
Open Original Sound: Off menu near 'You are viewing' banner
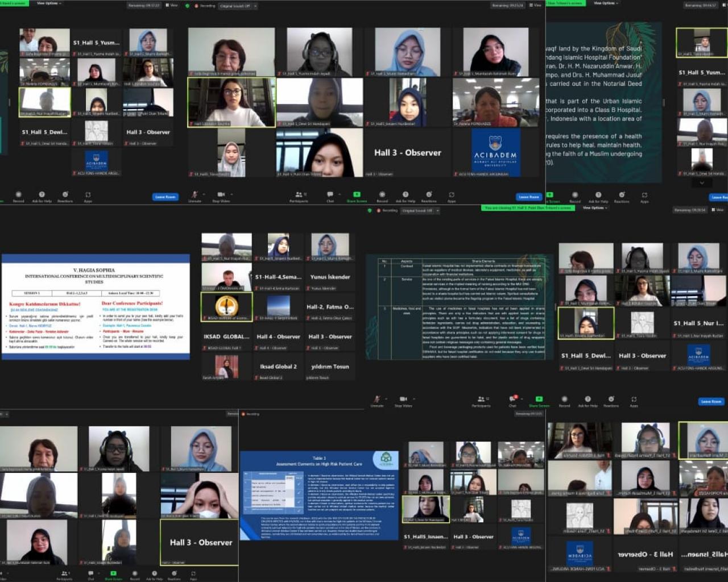[x=419, y=211]
